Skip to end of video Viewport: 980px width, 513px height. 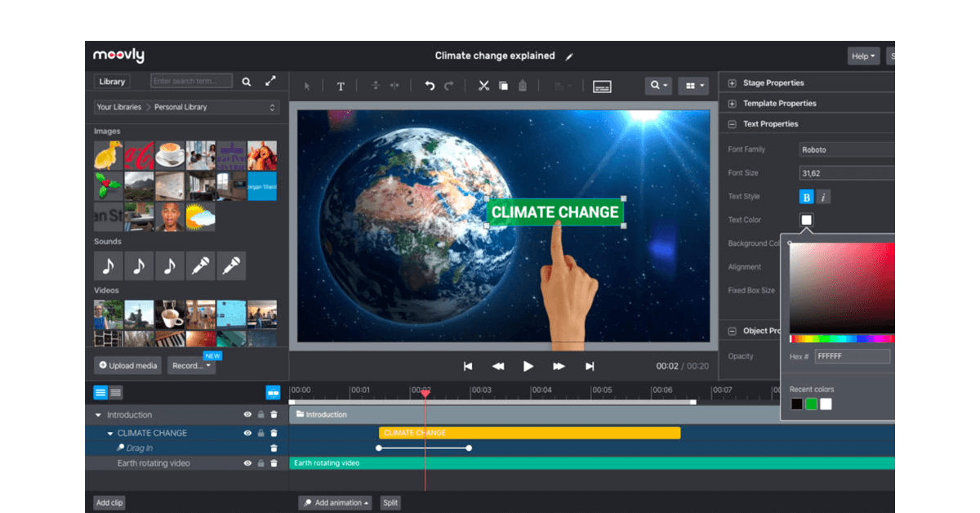tap(590, 366)
